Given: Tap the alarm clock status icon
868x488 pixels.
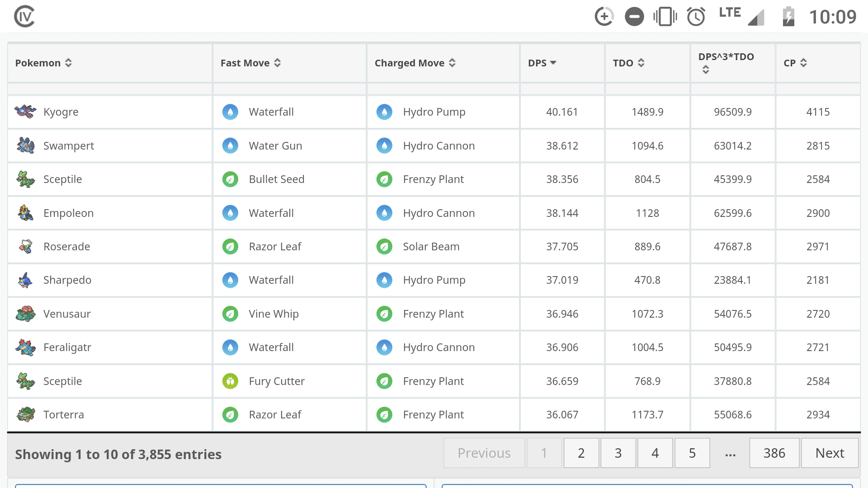Looking at the screenshot, I should 696,17.
